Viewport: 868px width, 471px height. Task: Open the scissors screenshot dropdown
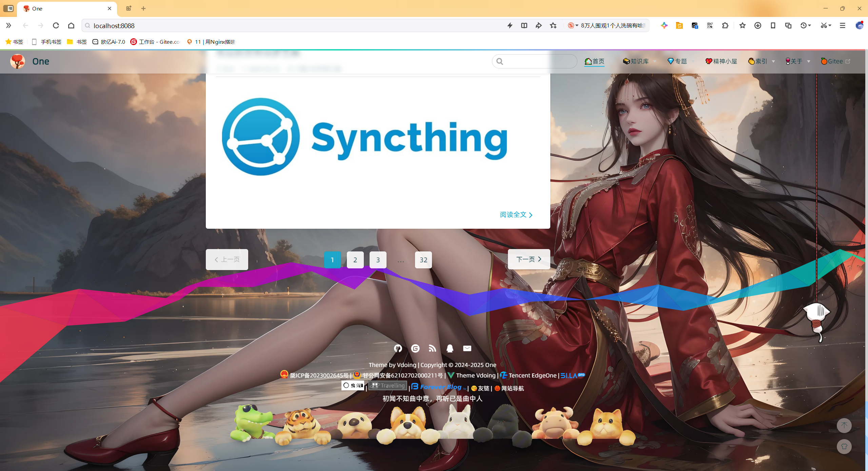click(826, 25)
